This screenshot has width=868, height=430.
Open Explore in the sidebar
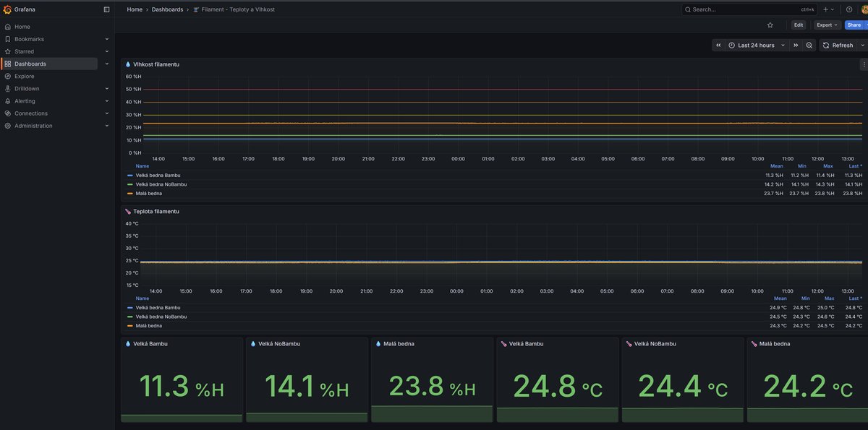24,76
